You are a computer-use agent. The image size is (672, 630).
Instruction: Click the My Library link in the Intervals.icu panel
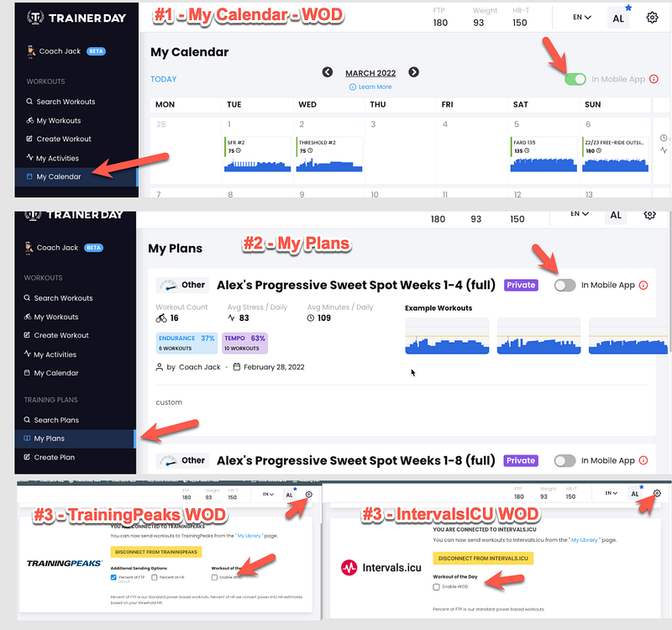[584, 540]
